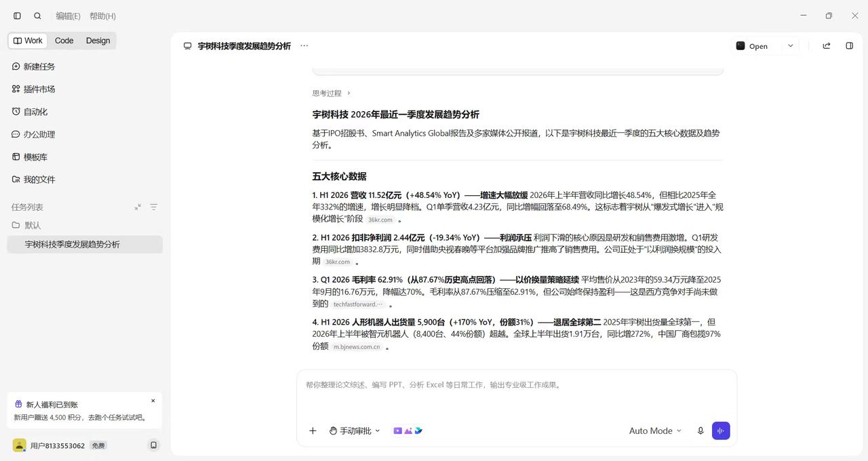Expand the 思考过程 thinking process
The width and height of the screenshot is (868, 461).
click(x=332, y=93)
